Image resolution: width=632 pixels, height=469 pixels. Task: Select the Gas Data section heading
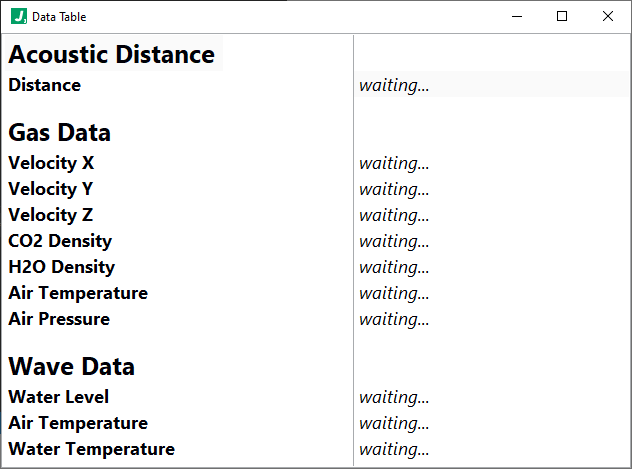coord(60,133)
